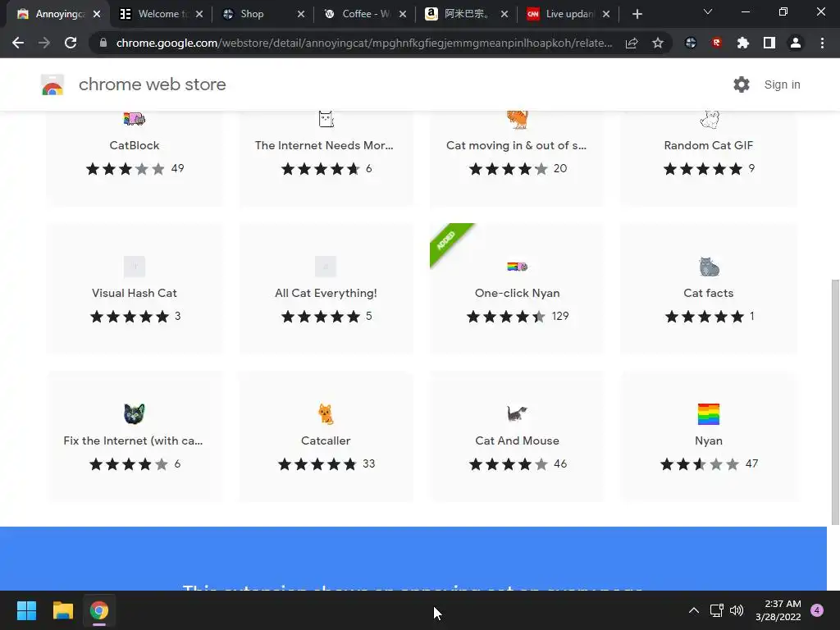The image size is (840, 630).
Task: Click the Nyan rainbow flag icon
Action: 709,413
